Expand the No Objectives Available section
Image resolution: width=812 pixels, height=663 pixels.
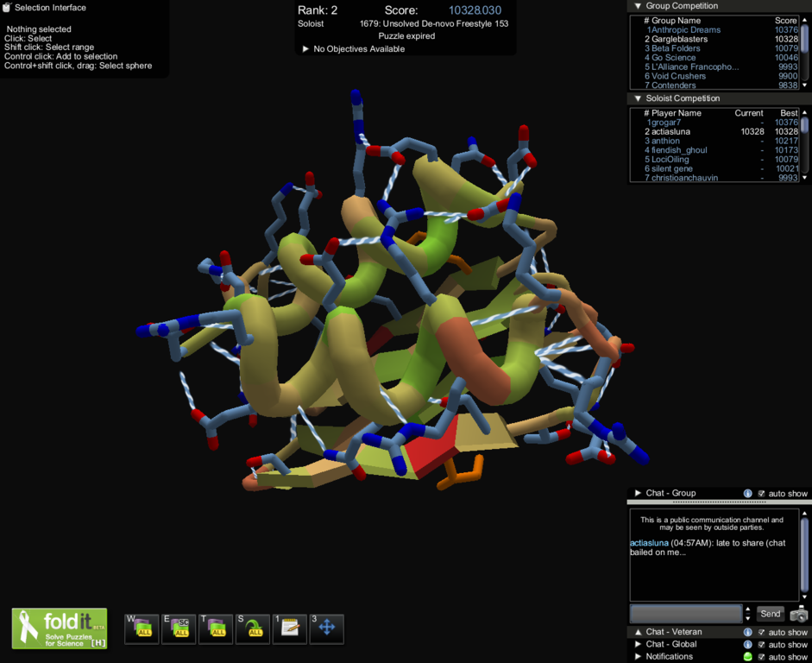pos(305,49)
